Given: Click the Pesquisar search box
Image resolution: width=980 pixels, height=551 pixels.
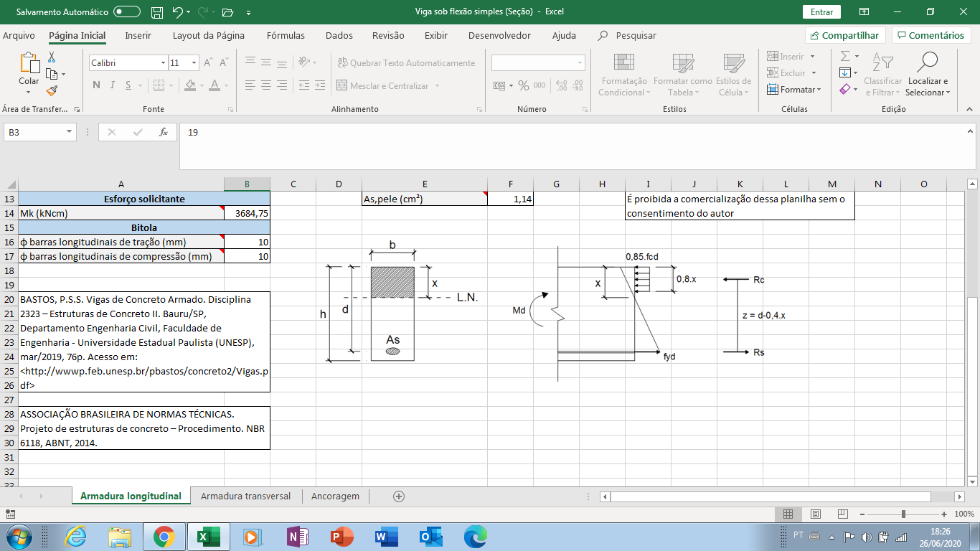Looking at the screenshot, I should (x=628, y=35).
